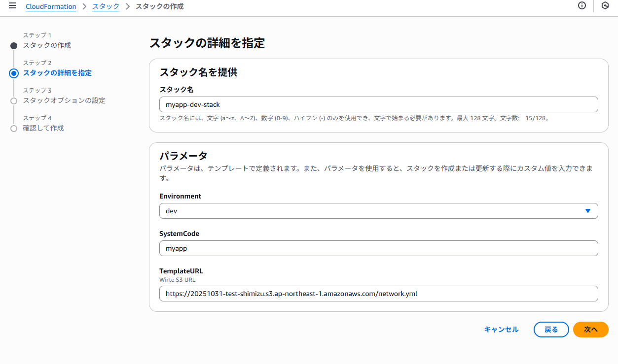This screenshot has height=364, width=618.
Task: Click step 4 empty circle indicator
Action: tap(14, 129)
